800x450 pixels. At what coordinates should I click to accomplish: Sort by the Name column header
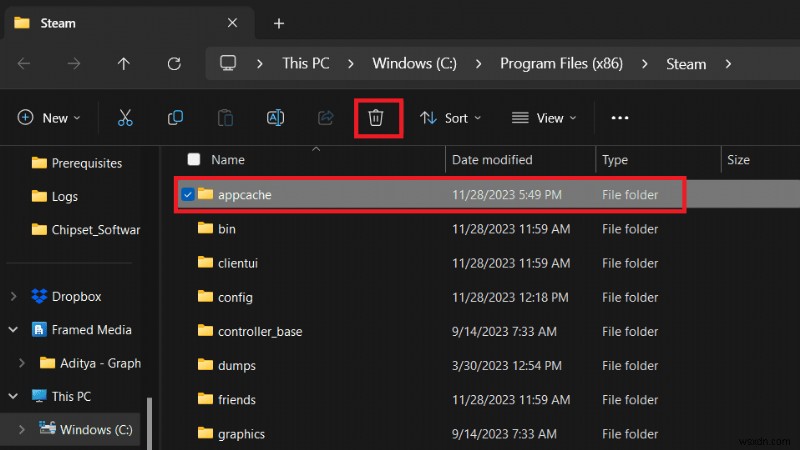coord(228,160)
